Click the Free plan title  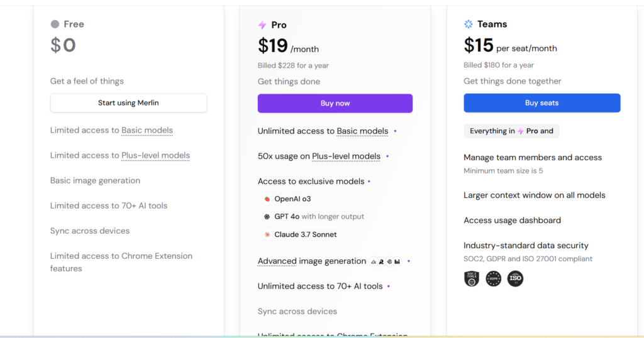[x=74, y=25]
